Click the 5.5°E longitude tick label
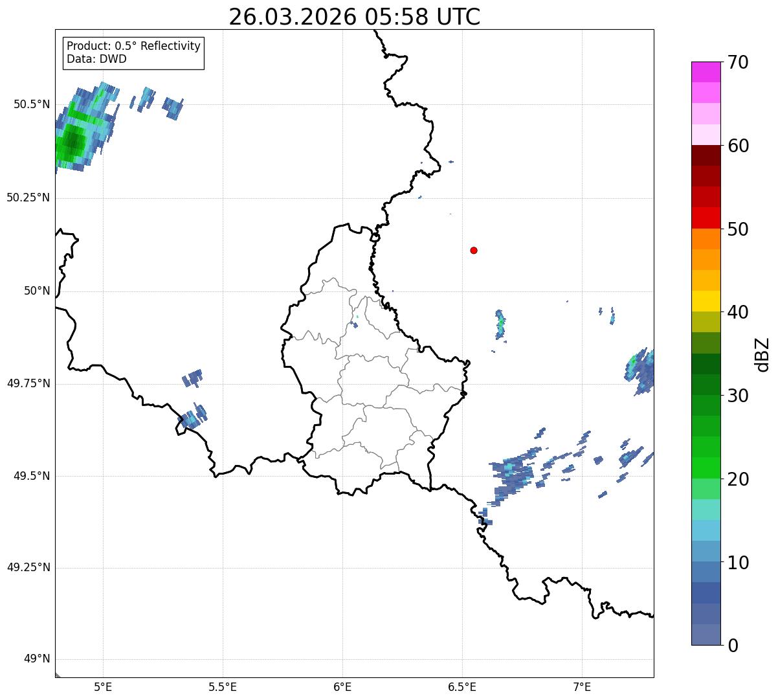This screenshot has height=700, width=778. point(223,687)
